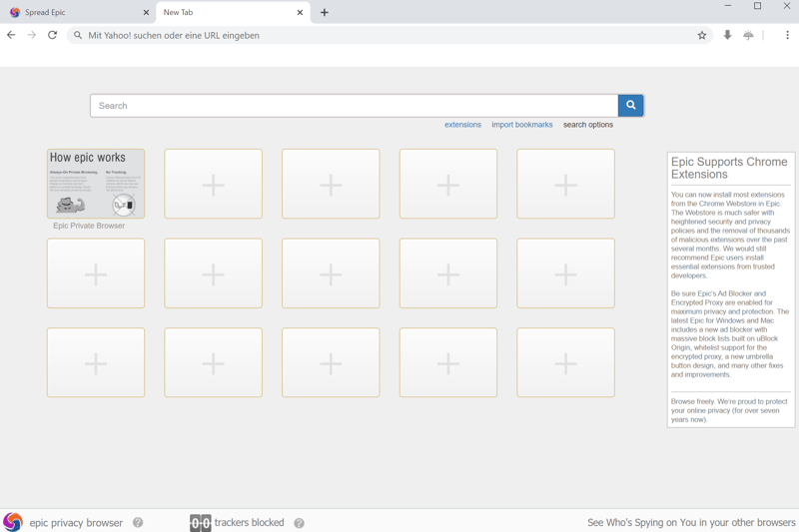
Task: Close the New Tab tab
Action: pos(300,13)
